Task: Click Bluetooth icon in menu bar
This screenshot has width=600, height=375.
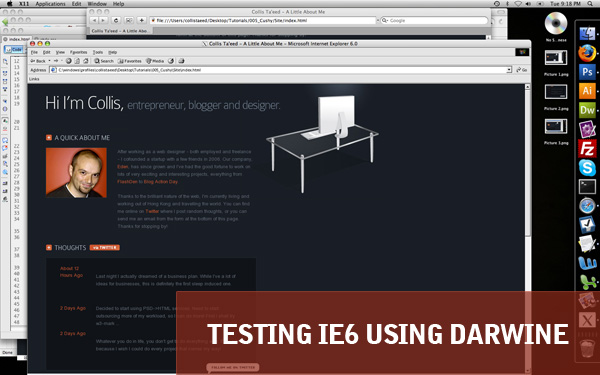Action: (x=507, y=3)
